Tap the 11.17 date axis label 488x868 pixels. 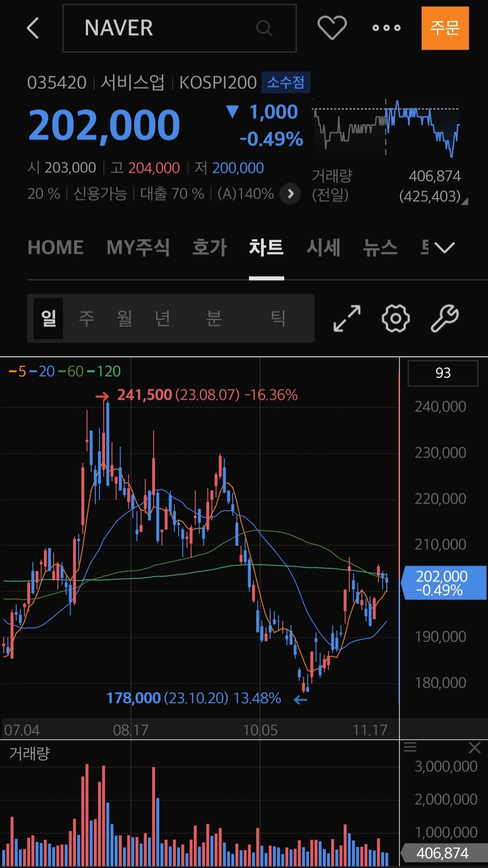click(370, 730)
